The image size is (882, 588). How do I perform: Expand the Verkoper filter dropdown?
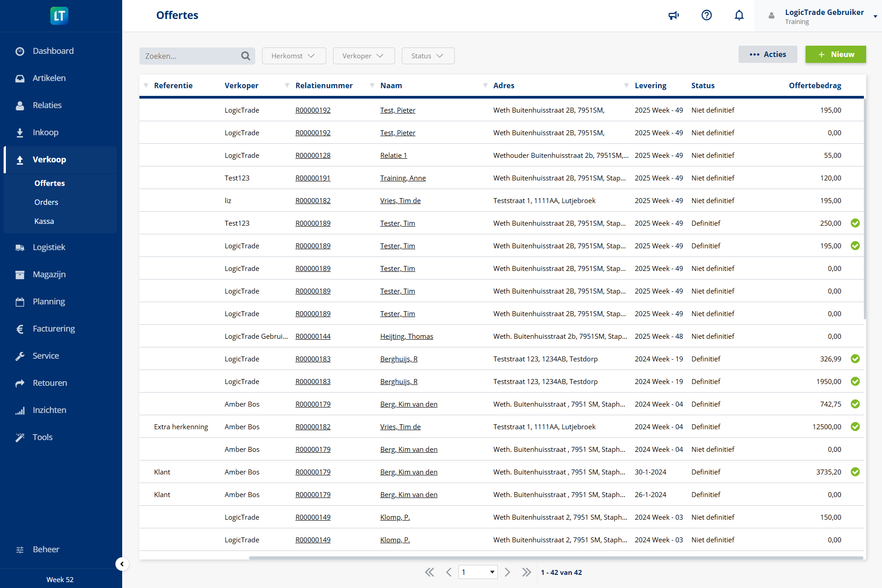coord(364,56)
